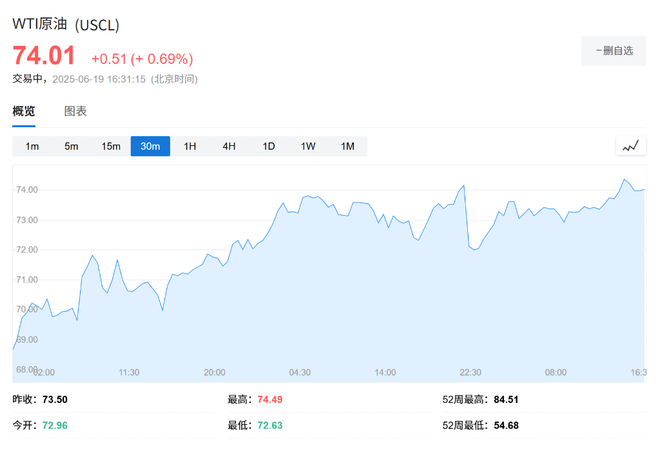The height and width of the screenshot is (450, 660).
Task: Switch chart to the 1D interval
Action: (x=269, y=146)
